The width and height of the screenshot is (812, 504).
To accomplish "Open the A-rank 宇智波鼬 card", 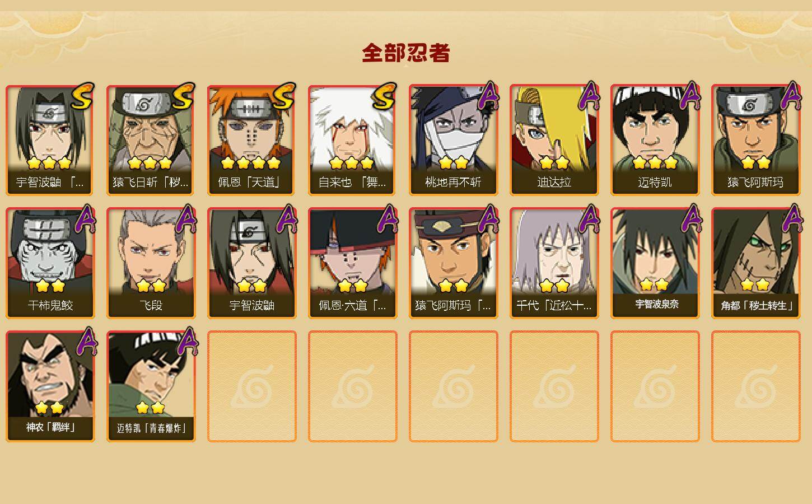I will point(252,263).
